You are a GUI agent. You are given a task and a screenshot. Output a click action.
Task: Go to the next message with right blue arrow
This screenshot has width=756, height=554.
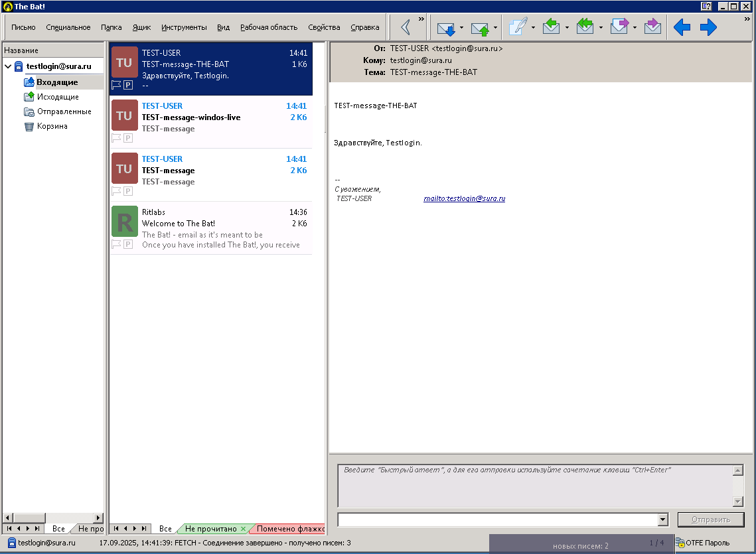(708, 27)
